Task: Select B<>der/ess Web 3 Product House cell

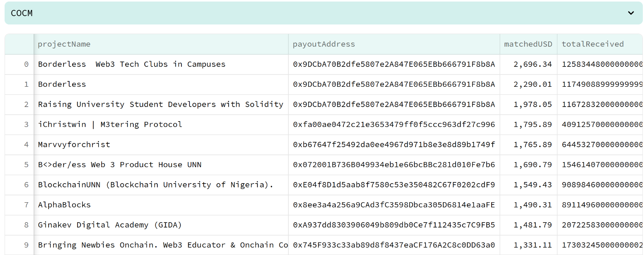Action: pyautogui.click(x=161, y=164)
